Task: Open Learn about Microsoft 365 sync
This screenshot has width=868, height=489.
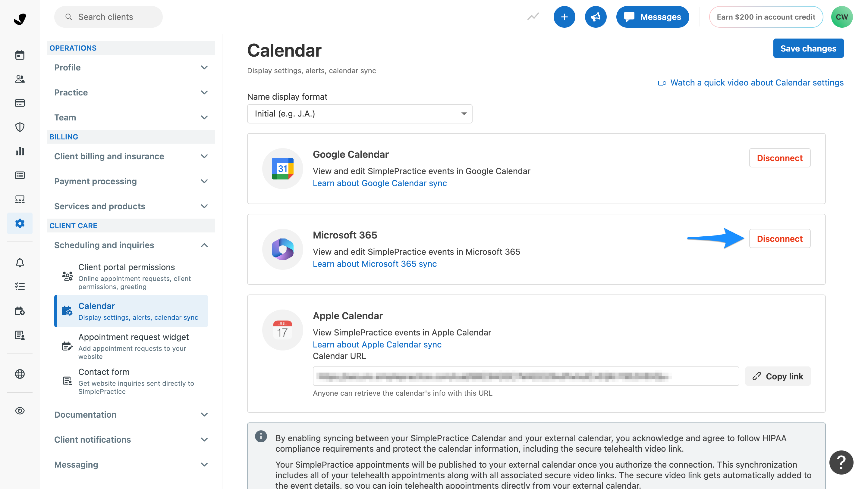Action: [375, 264]
